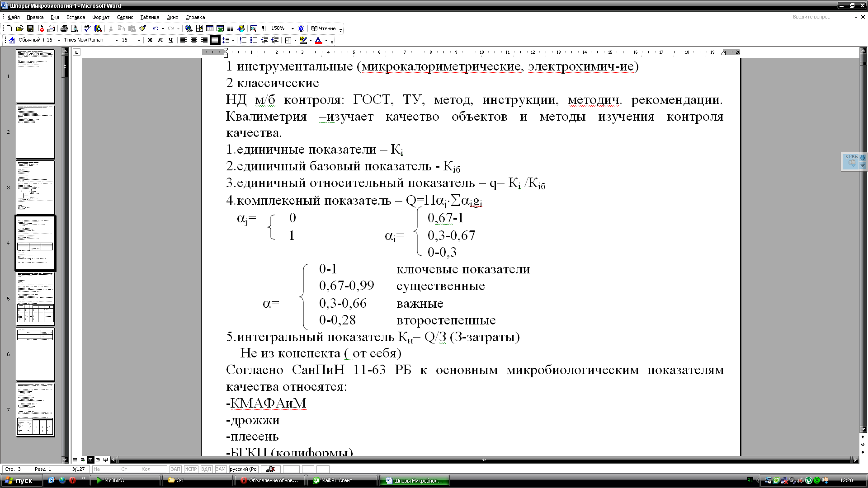Open the Файл menu
This screenshot has width=868, height=488.
(x=14, y=17)
